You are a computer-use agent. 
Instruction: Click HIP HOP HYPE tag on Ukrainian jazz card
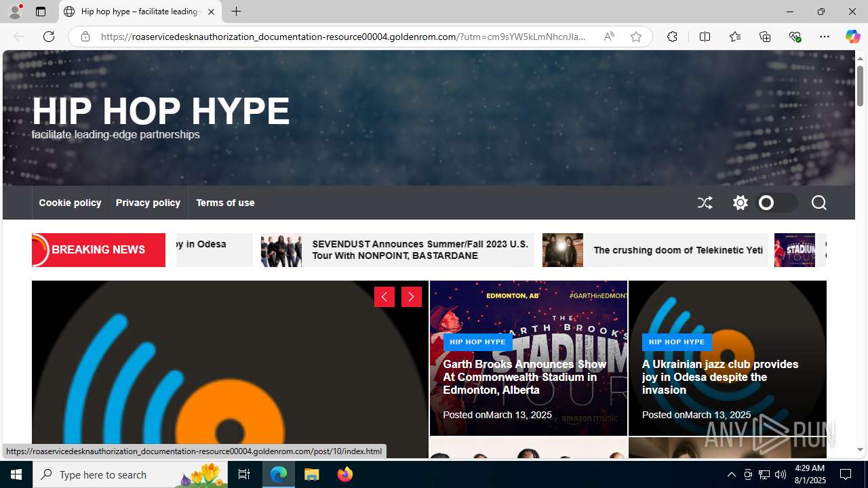677,342
